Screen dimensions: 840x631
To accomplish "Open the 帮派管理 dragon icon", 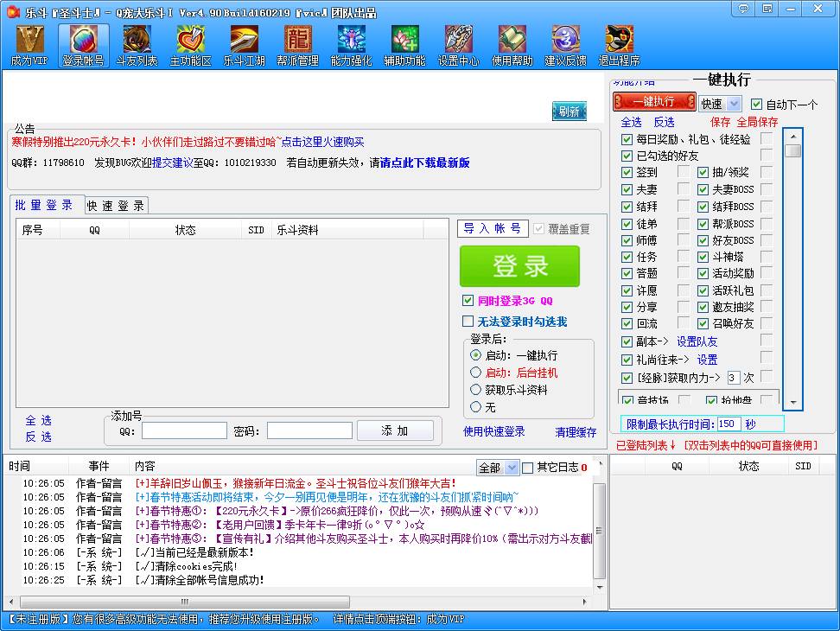I will [x=296, y=43].
